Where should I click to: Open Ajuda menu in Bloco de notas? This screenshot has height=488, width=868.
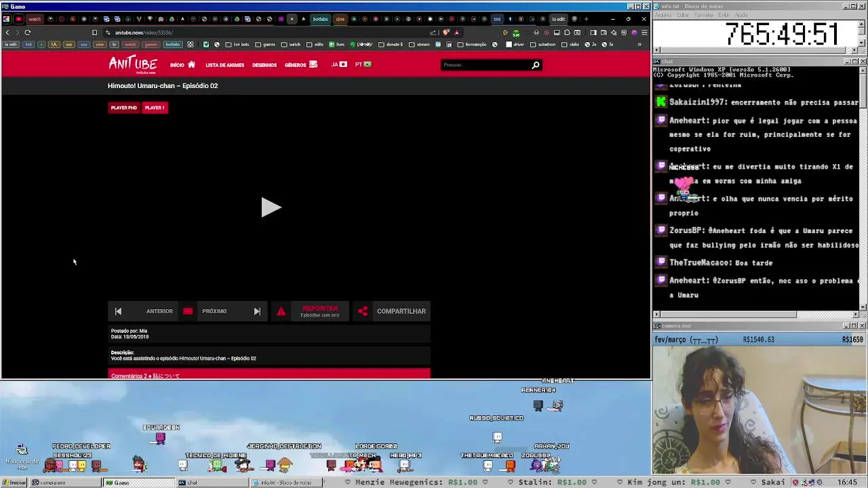[741, 15]
